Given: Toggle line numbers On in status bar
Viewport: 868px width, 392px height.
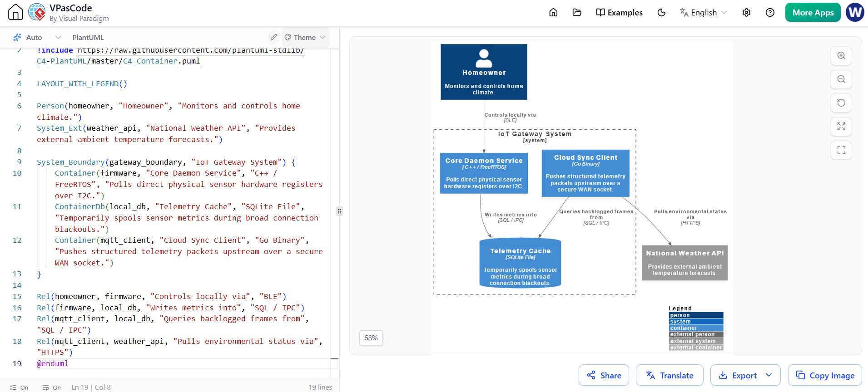Looking at the screenshot, I should [19, 387].
